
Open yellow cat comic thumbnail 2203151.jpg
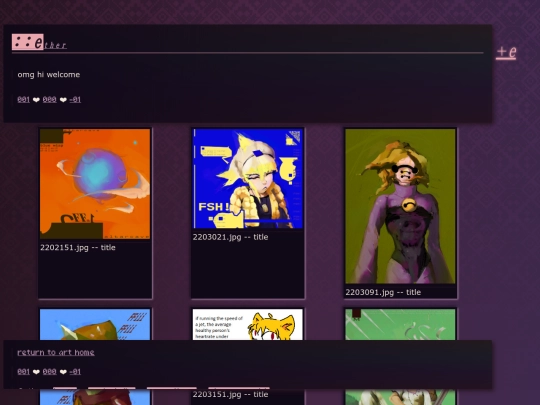point(248,324)
